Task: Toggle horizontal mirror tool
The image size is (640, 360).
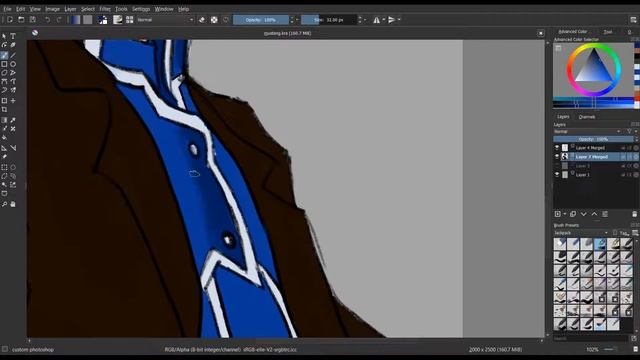Action: click(376, 20)
